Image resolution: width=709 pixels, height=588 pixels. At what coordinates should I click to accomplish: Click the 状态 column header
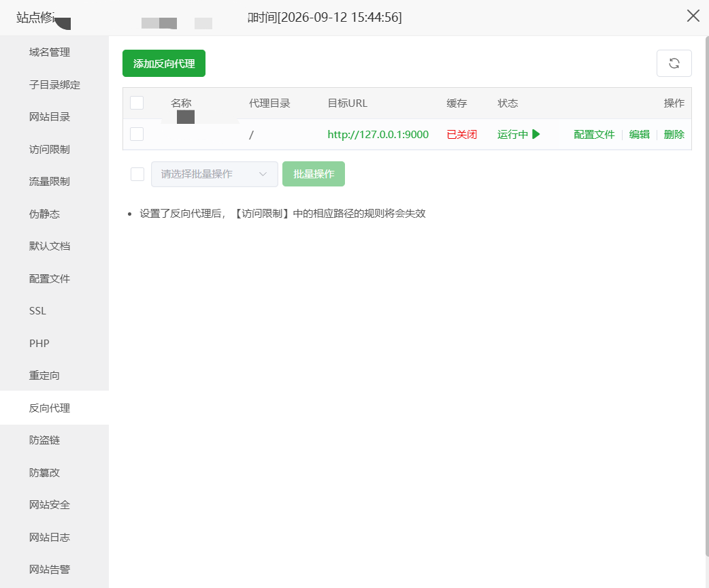508,103
